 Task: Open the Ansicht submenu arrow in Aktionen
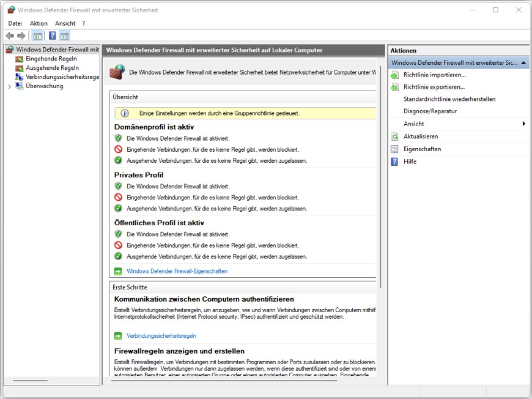524,124
